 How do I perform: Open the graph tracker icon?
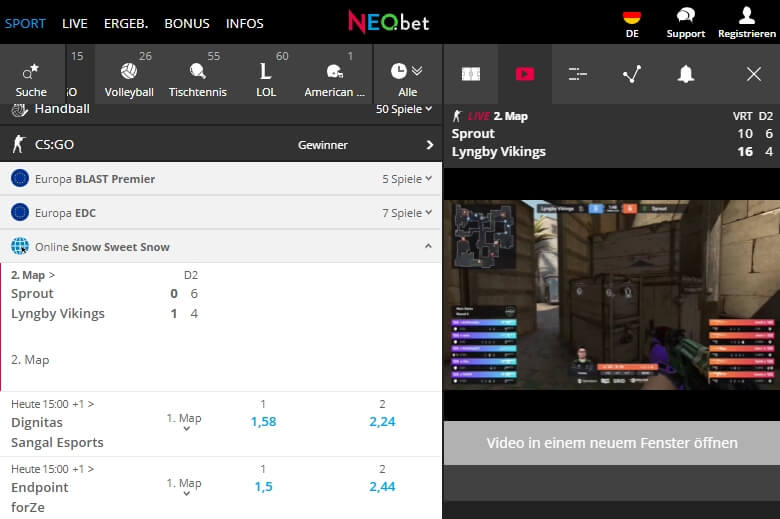pyautogui.click(x=632, y=74)
